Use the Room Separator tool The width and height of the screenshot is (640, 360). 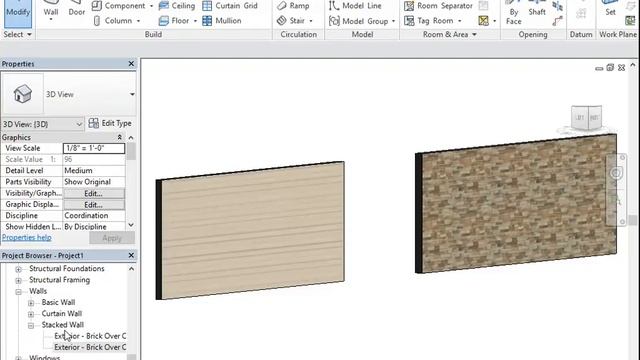[438, 6]
